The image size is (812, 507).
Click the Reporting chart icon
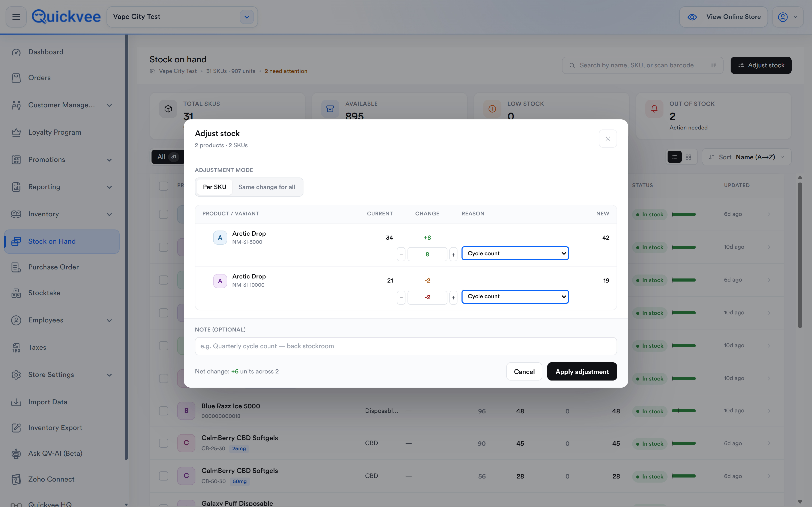click(16, 187)
